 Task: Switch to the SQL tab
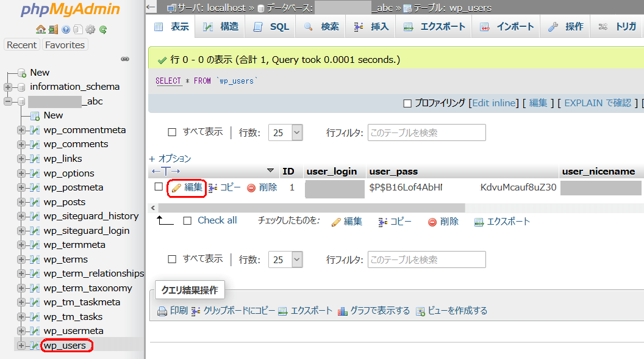(x=271, y=27)
